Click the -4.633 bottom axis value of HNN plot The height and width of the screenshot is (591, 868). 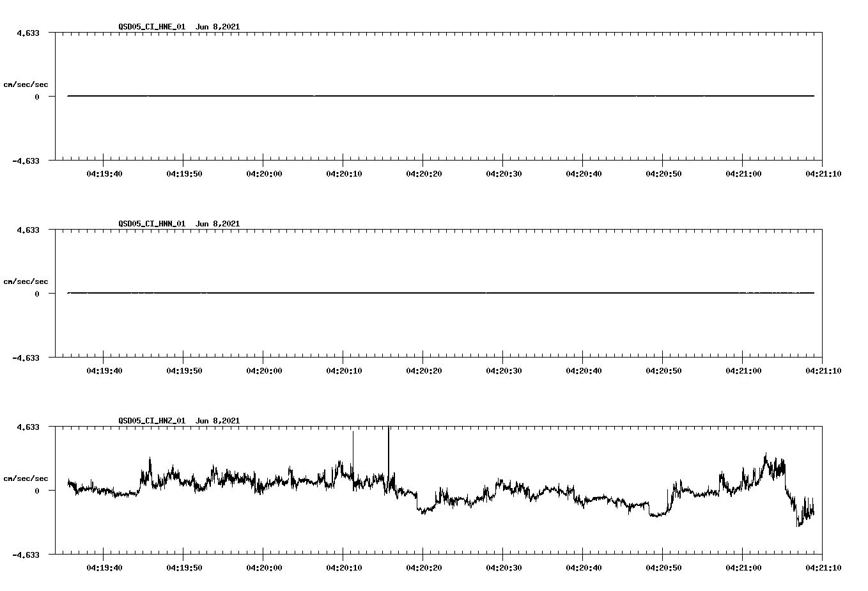[x=26, y=358]
